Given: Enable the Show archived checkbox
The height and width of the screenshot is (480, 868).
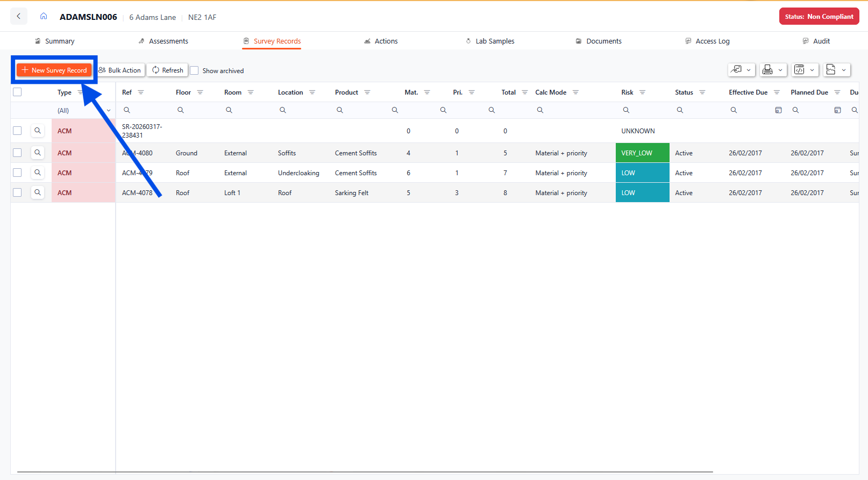Looking at the screenshot, I should 195,70.
